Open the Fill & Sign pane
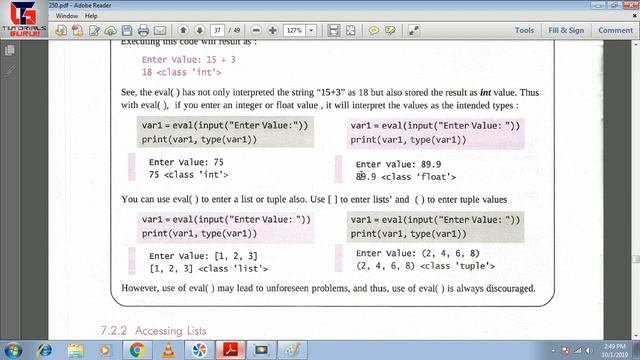The image size is (640, 360). pos(566,30)
